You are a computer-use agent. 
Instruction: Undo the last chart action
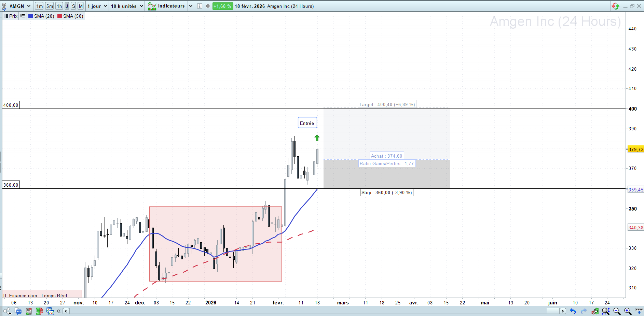(x=573, y=311)
